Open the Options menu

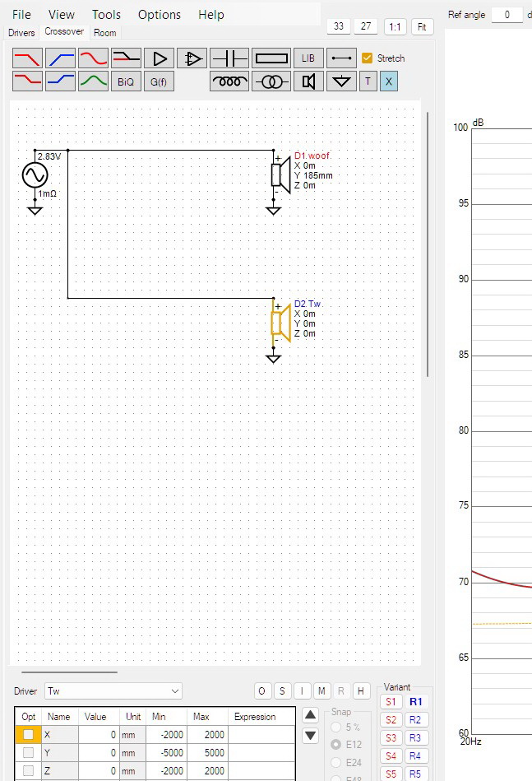[160, 15]
